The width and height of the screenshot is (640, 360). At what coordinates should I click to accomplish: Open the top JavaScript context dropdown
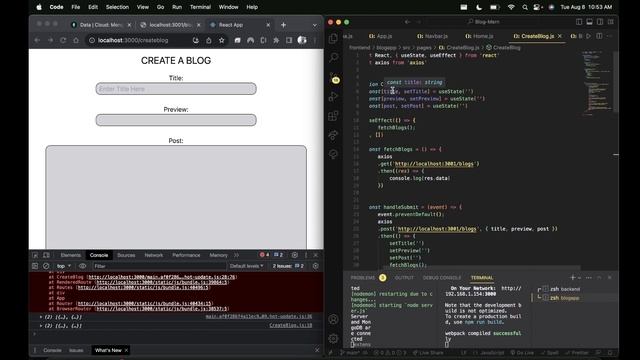pos(64,266)
